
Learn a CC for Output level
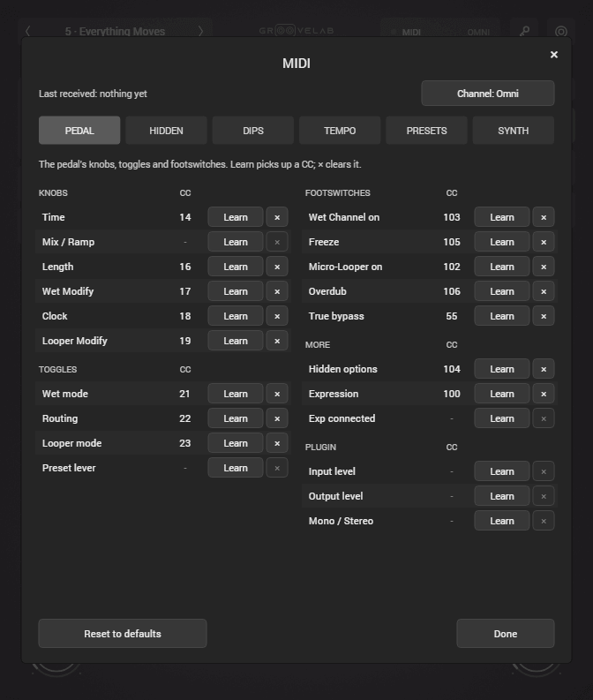(502, 496)
